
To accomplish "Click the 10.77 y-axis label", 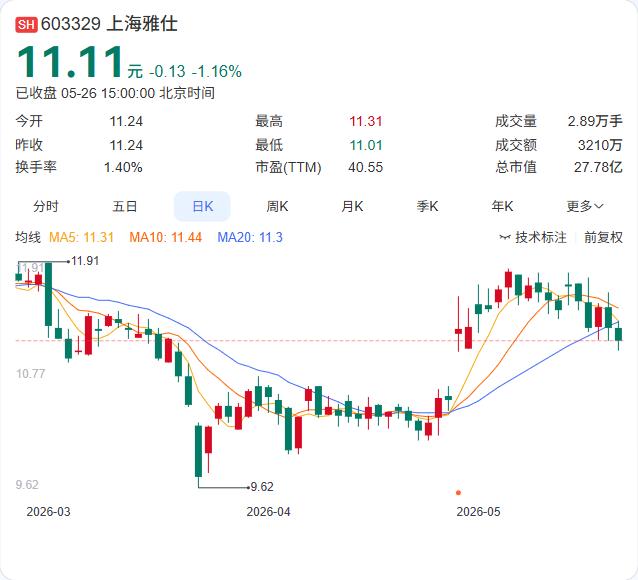I will pyautogui.click(x=31, y=374).
